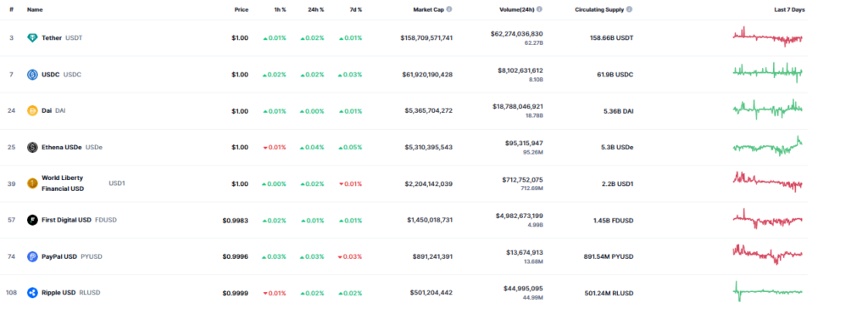Click the First Digital USD logo icon
The width and height of the screenshot is (868, 309).
click(x=33, y=220)
